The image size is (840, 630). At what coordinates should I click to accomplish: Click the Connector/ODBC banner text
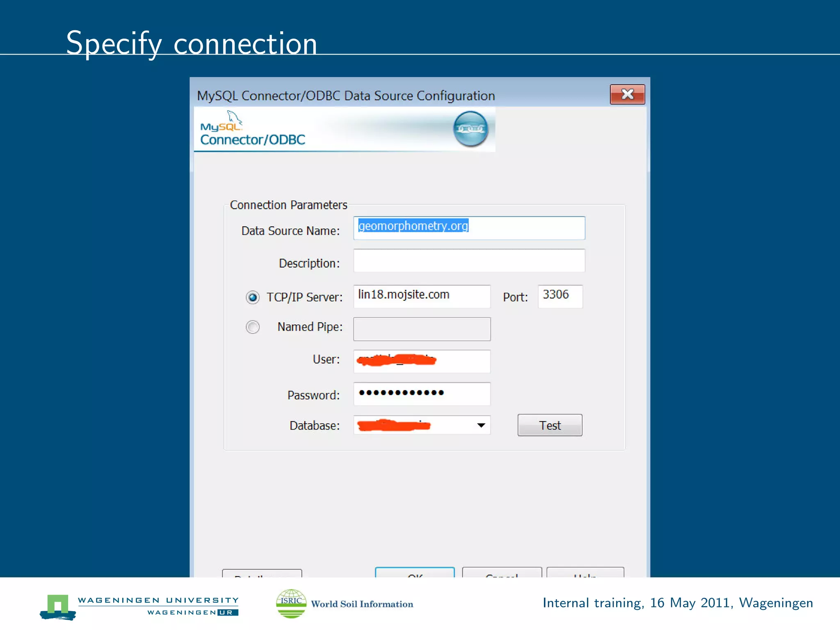(x=253, y=140)
